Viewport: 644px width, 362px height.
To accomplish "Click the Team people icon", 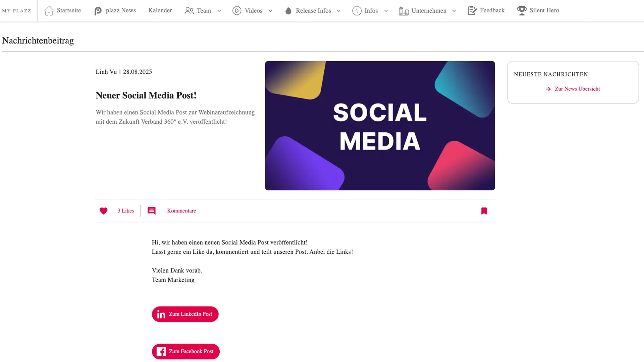I will (189, 11).
